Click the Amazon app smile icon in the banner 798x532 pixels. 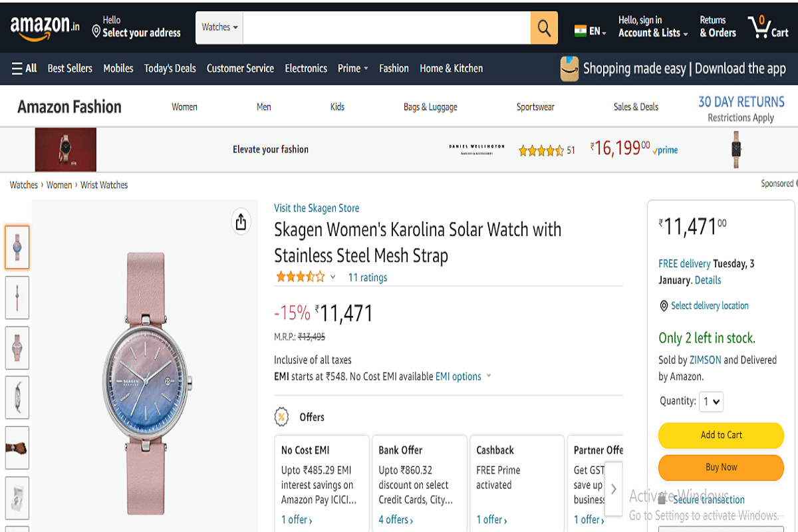pyautogui.click(x=569, y=68)
